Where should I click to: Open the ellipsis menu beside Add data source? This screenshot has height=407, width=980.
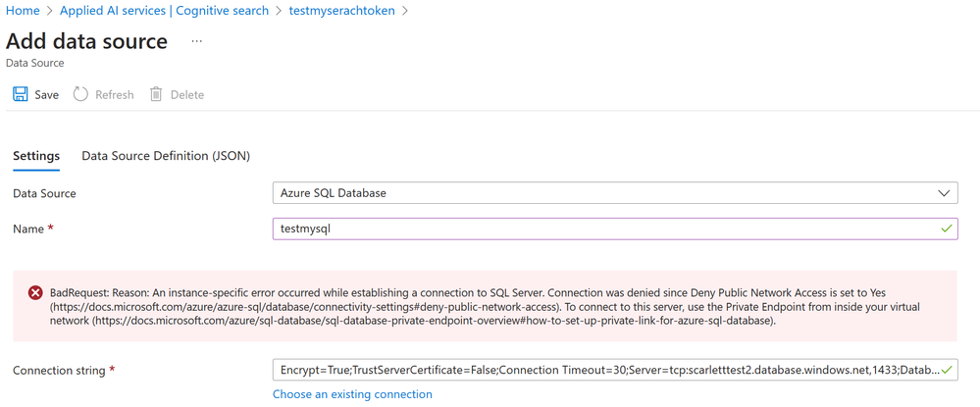point(197,41)
